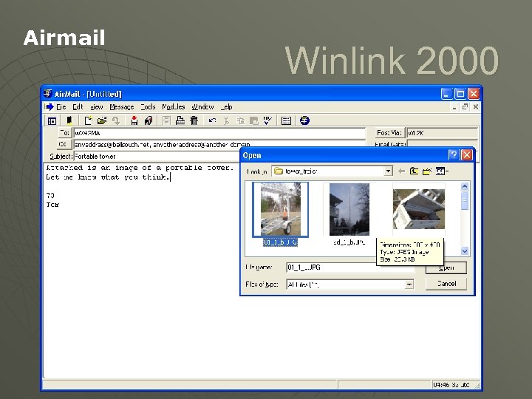Minimize the inner Untitled message window
The width and height of the screenshot is (532, 399).
coord(454,107)
